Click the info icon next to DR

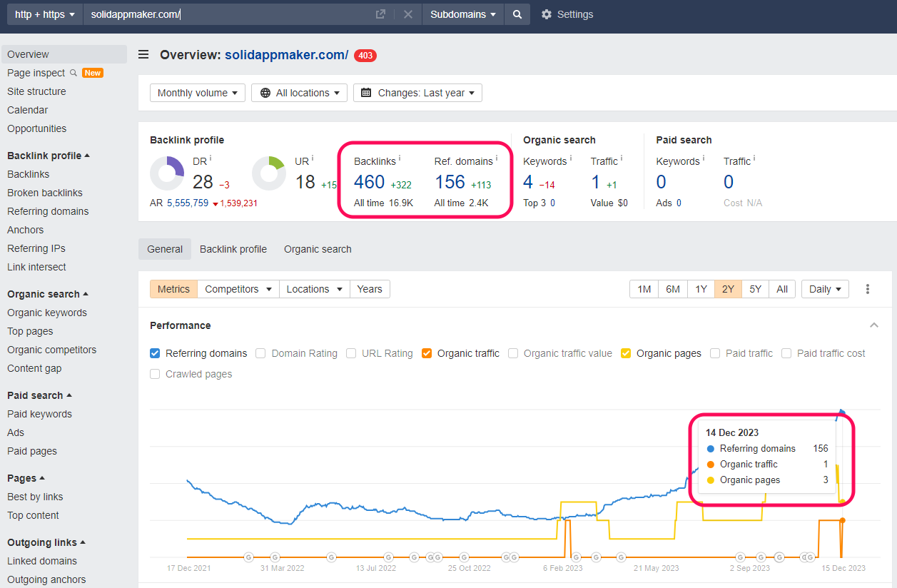pyautogui.click(x=211, y=158)
